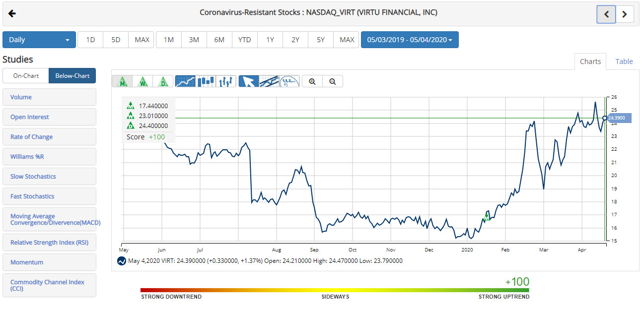Open the Charts tab
The width and height of the screenshot is (644, 310).
[590, 62]
